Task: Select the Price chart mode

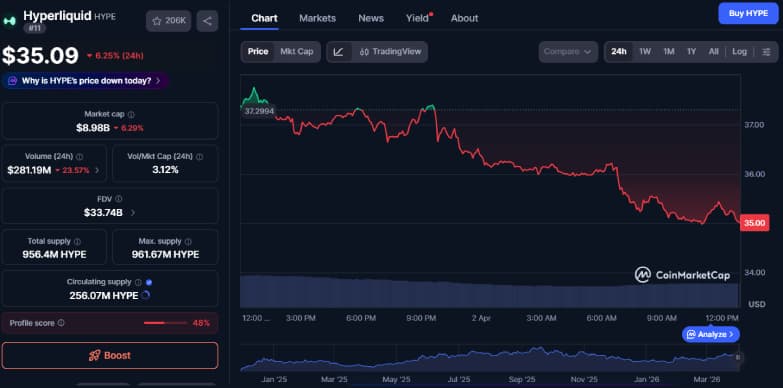Action: pos(258,51)
